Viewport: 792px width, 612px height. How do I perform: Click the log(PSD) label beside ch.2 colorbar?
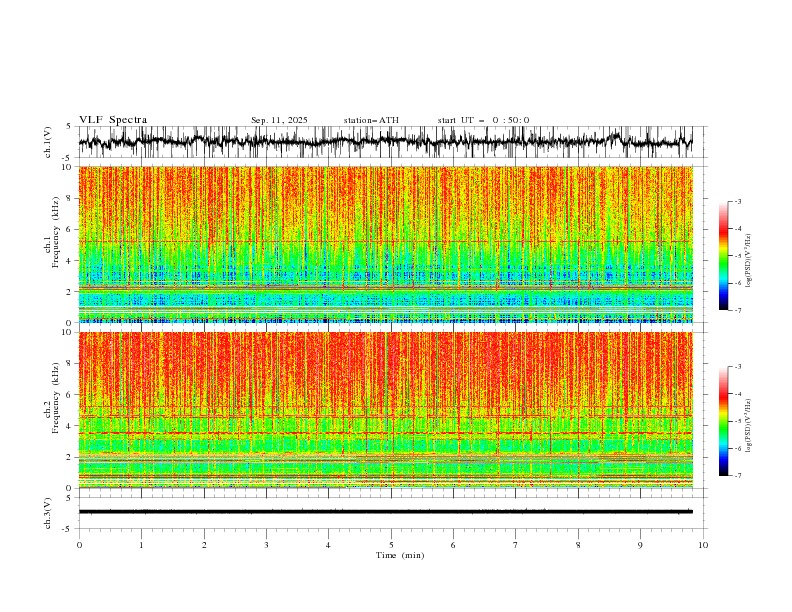coord(749,426)
